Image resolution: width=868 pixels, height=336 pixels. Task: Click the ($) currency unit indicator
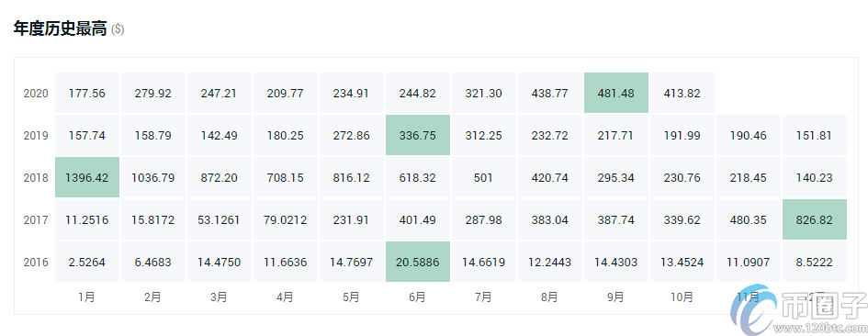118,30
